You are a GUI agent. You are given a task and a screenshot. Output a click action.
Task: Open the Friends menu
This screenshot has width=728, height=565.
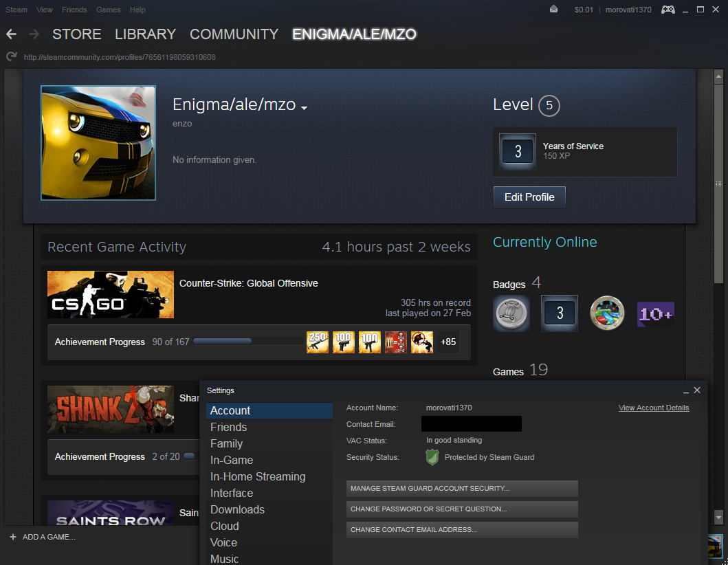(74, 10)
